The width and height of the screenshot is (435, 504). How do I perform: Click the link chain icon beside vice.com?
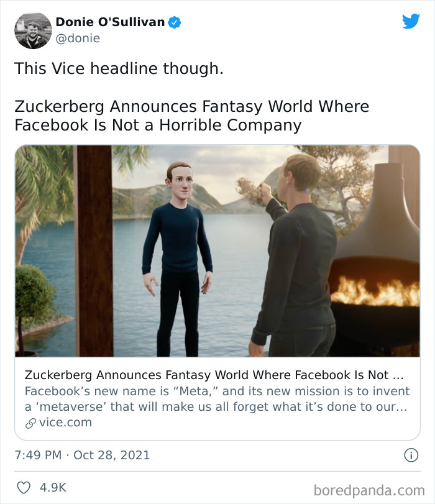pos(30,421)
